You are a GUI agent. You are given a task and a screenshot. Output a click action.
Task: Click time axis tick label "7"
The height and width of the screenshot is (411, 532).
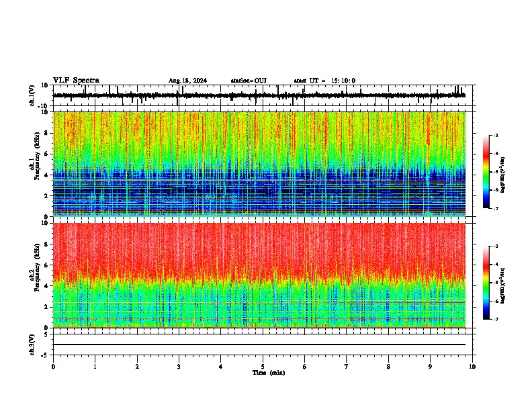pos(347,367)
